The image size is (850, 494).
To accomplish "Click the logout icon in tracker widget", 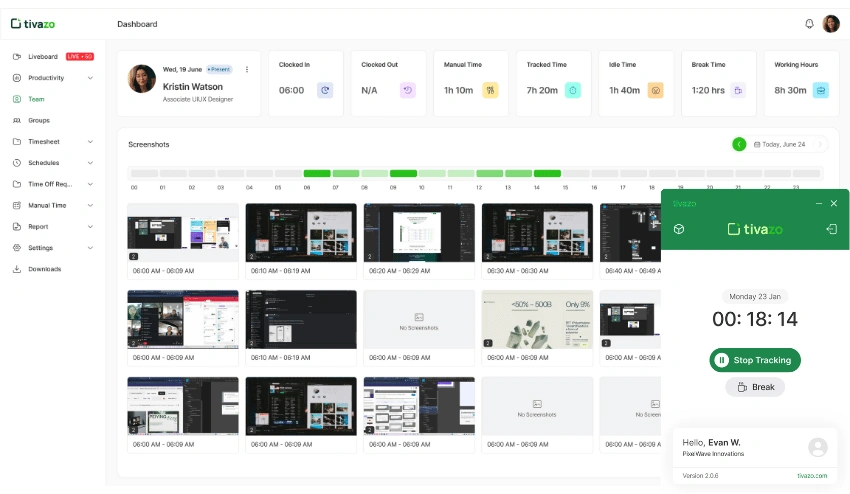I will tap(831, 229).
